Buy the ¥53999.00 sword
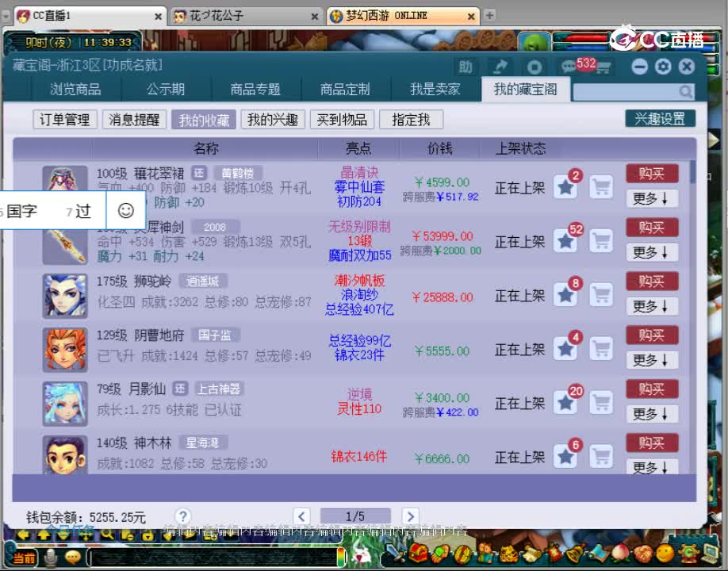Screen dimensions: 728x571 (x=652, y=228)
